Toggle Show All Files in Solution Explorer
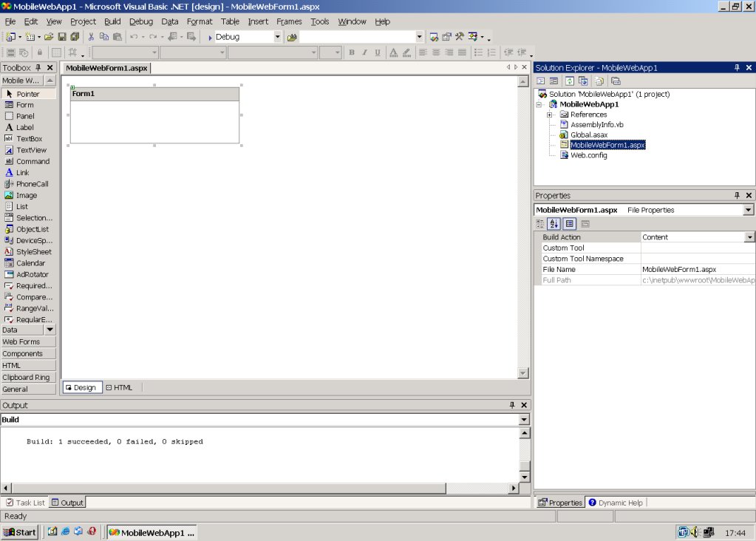Image resolution: width=756 pixels, height=541 pixels. click(599, 81)
